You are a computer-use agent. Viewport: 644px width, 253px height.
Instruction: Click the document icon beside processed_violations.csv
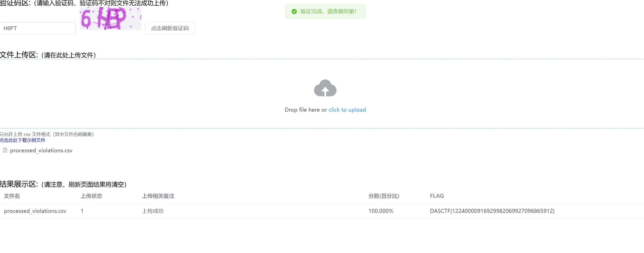(x=5, y=150)
